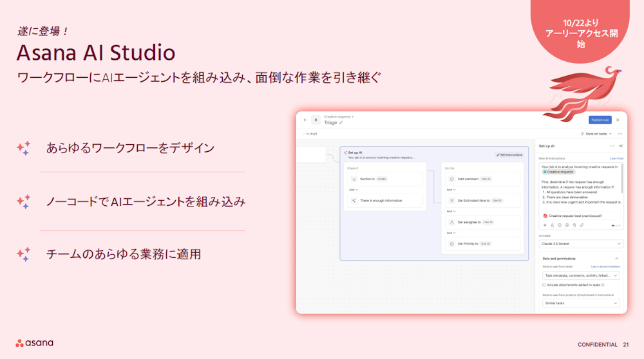Click the Creative requests project chip
The width and height of the screenshot is (644, 359).
(x=558, y=172)
